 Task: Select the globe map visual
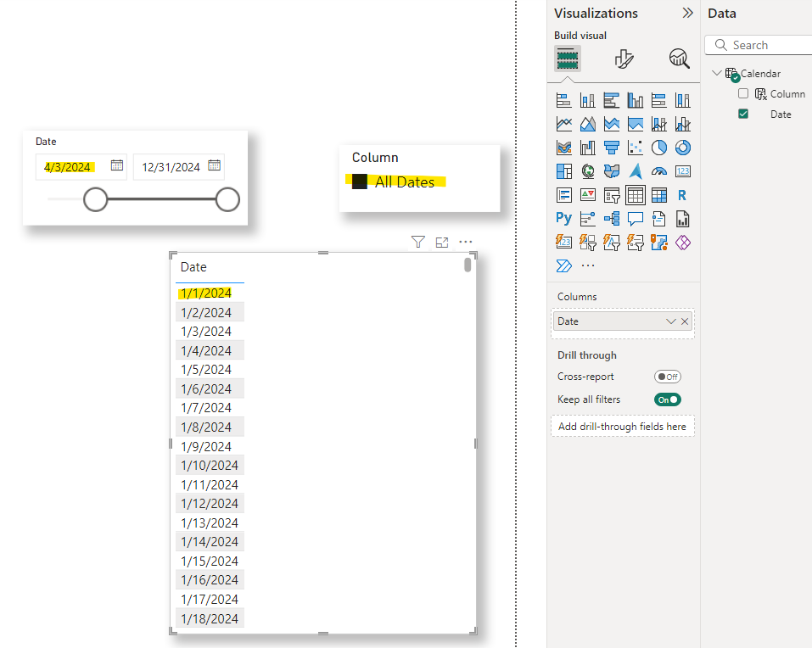587,171
